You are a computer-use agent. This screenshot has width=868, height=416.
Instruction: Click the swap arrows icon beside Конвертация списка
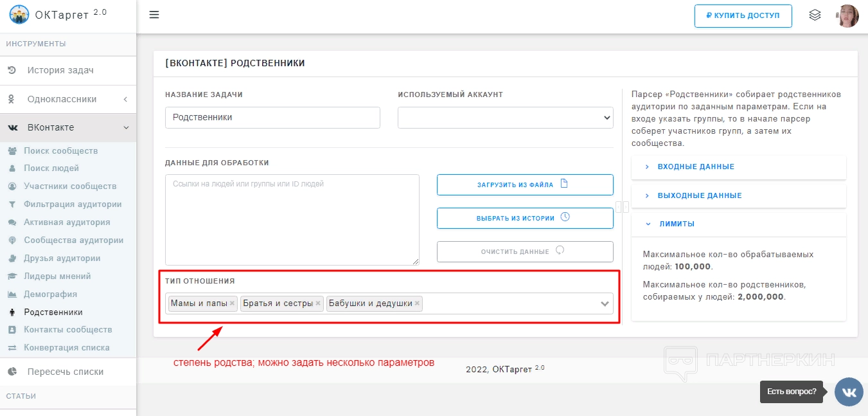click(x=12, y=348)
